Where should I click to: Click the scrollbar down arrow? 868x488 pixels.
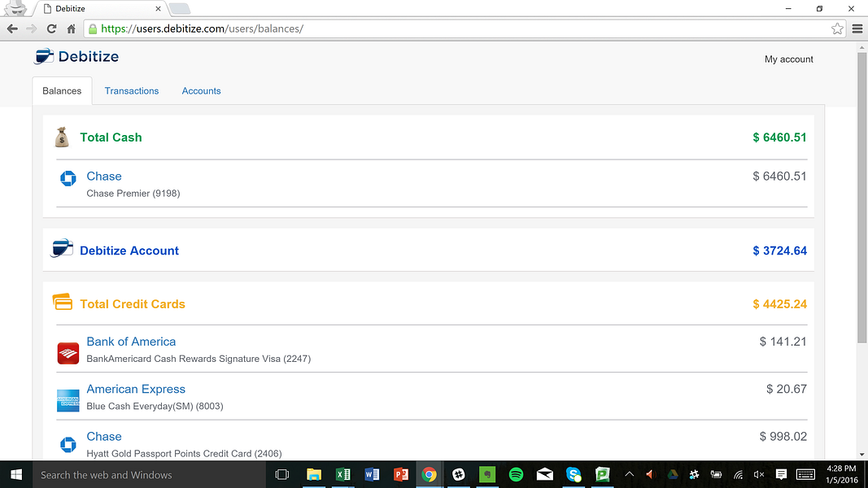(862, 455)
